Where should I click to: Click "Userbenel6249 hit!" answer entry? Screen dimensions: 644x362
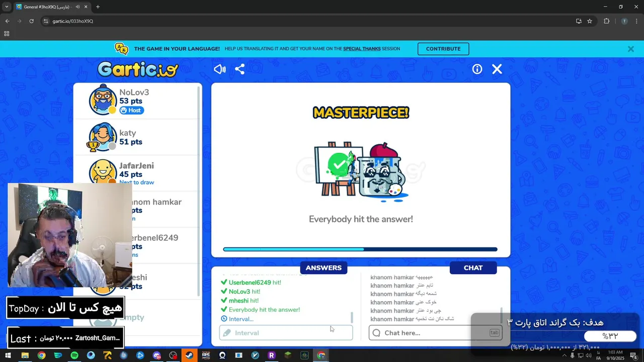251,283
